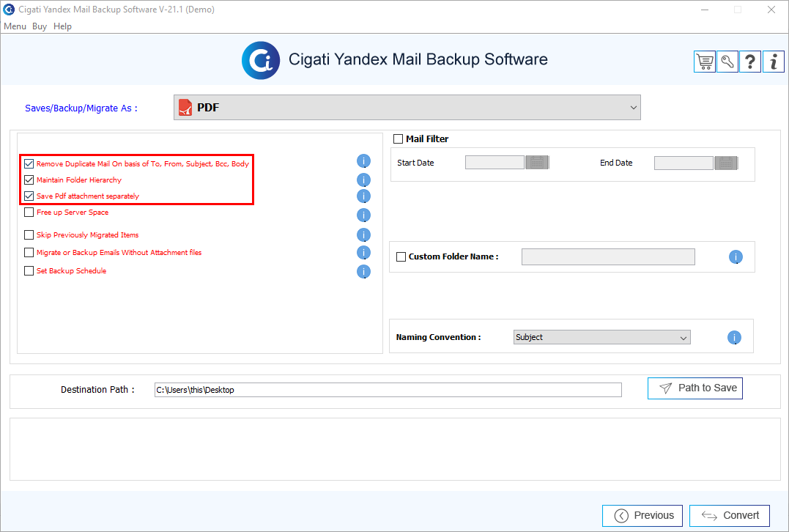Check Migrate or Backup Emails Without Attachment
Screen dimensions: 789x532
coord(29,252)
